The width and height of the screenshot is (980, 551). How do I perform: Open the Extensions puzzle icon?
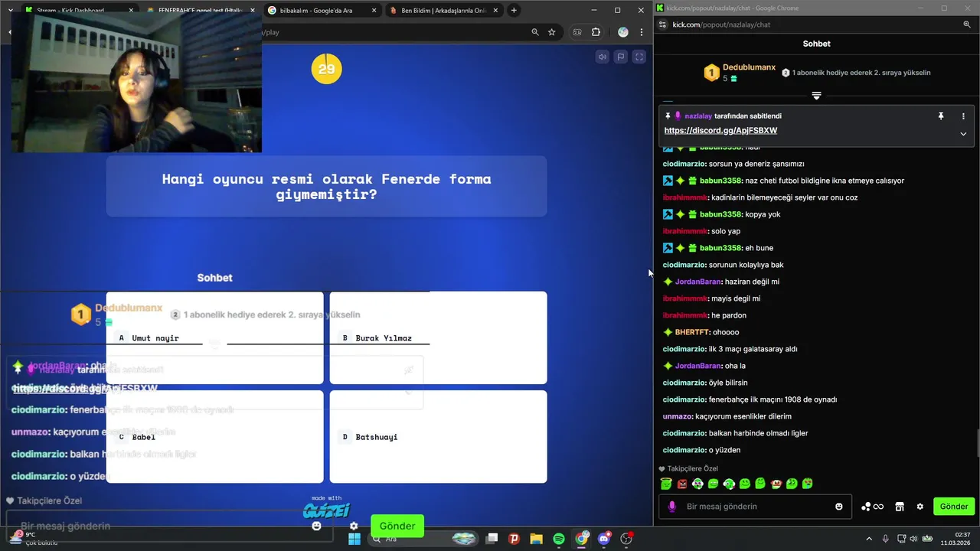pyautogui.click(x=596, y=32)
